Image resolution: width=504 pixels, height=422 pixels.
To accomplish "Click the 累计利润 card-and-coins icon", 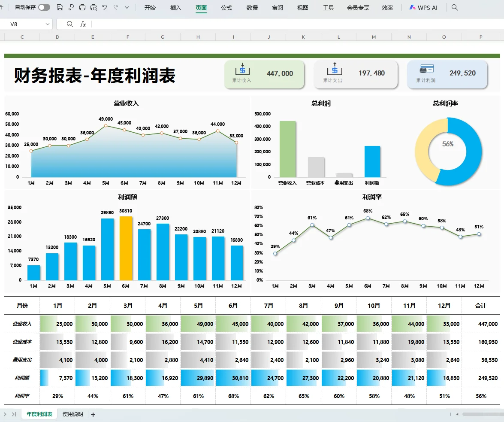I will [426, 69].
